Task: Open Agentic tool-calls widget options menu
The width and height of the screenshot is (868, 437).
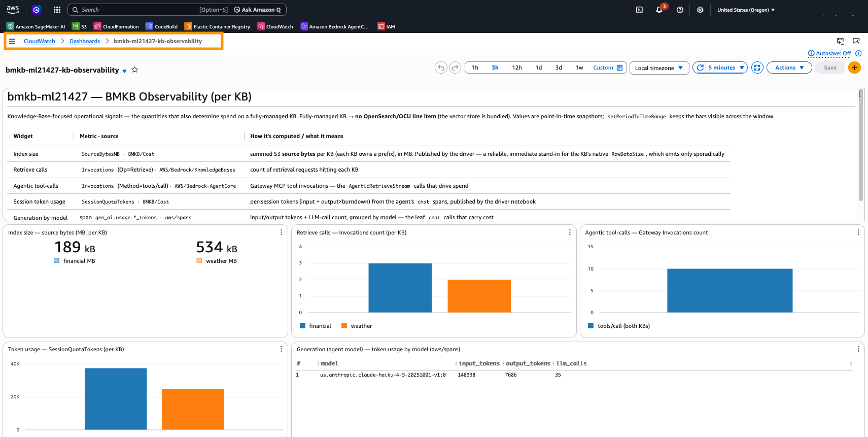Action: click(x=858, y=232)
